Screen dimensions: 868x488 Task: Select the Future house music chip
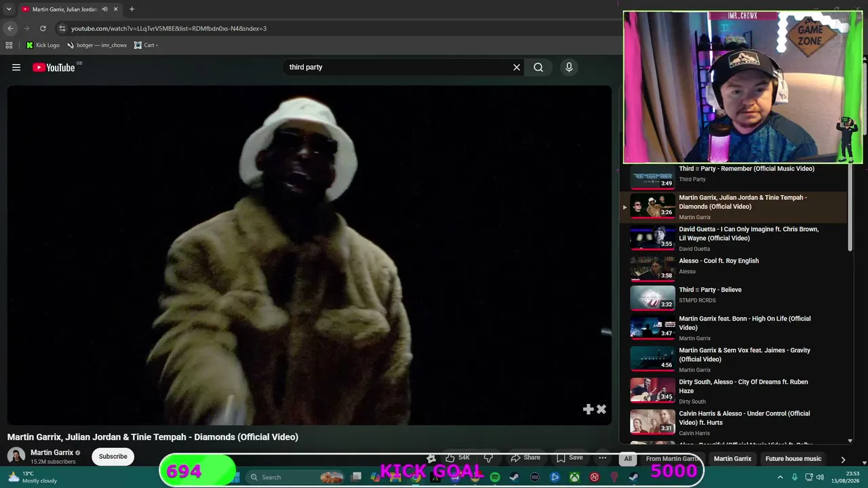793,459
